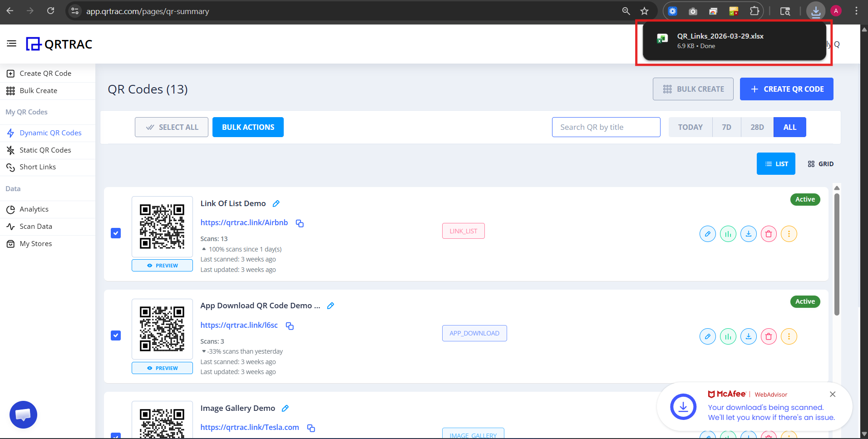Uncheck the App Download Demo row
Viewport: 868px width, 439px height.
click(116, 335)
